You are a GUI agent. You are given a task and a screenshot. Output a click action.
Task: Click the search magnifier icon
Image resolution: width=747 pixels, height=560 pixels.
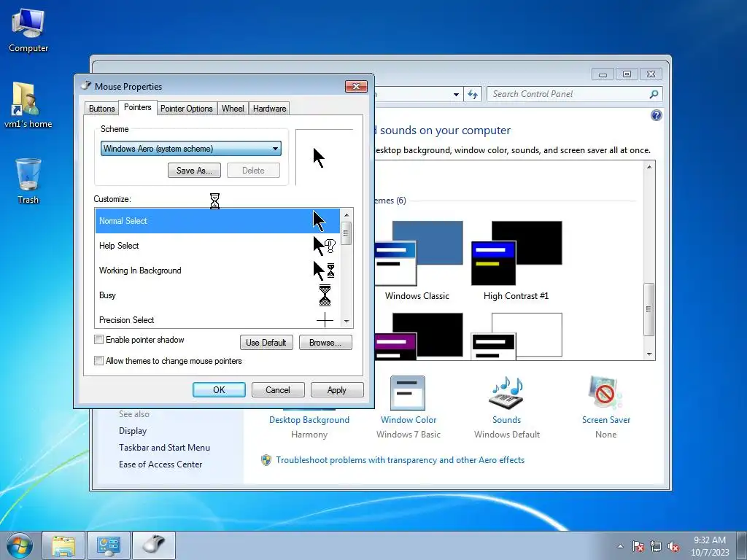(654, 94)
